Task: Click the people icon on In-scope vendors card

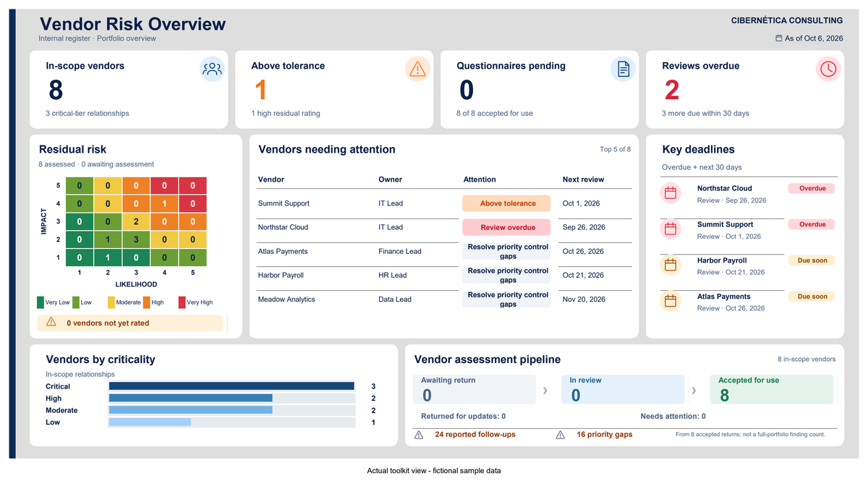Action: tap(213, 69)
